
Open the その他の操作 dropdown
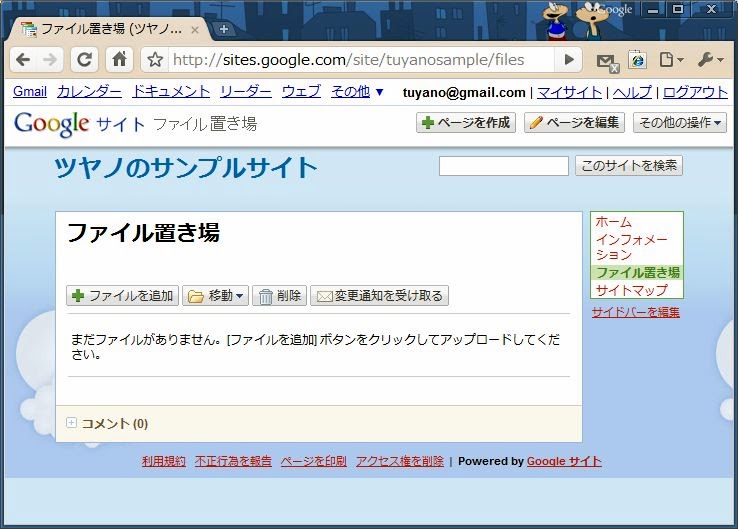[x=680, y=123]
